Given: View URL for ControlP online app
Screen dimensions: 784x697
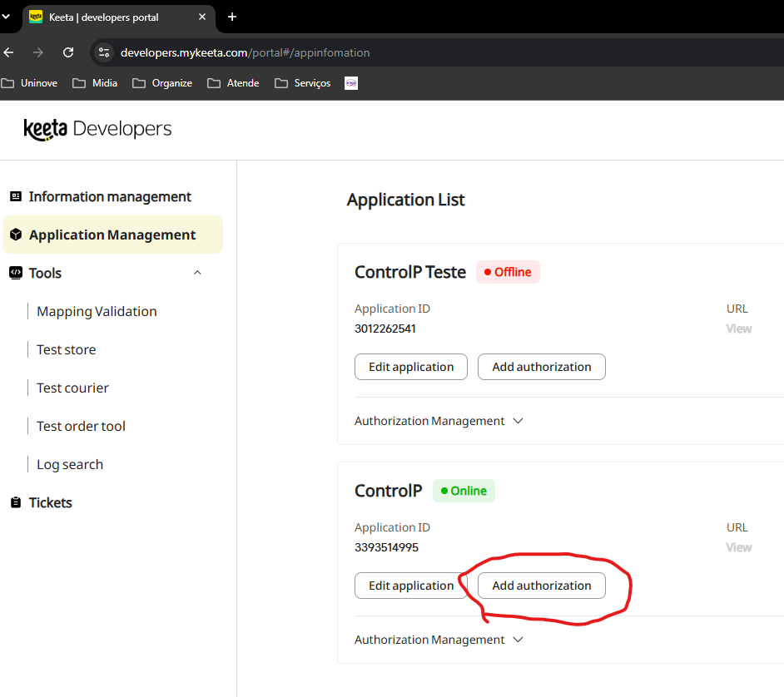Looking at the screenshot, I should click(739, 547).
